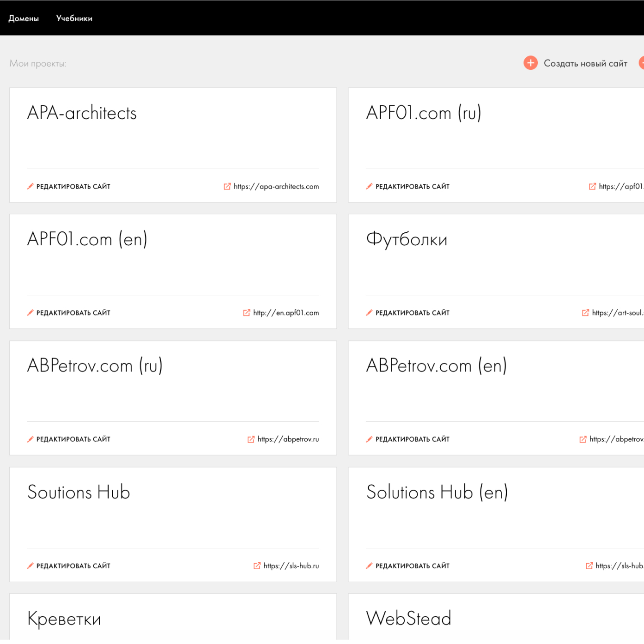
Task: Click the external link icon on Футболки card
Action: pos(585,313)
